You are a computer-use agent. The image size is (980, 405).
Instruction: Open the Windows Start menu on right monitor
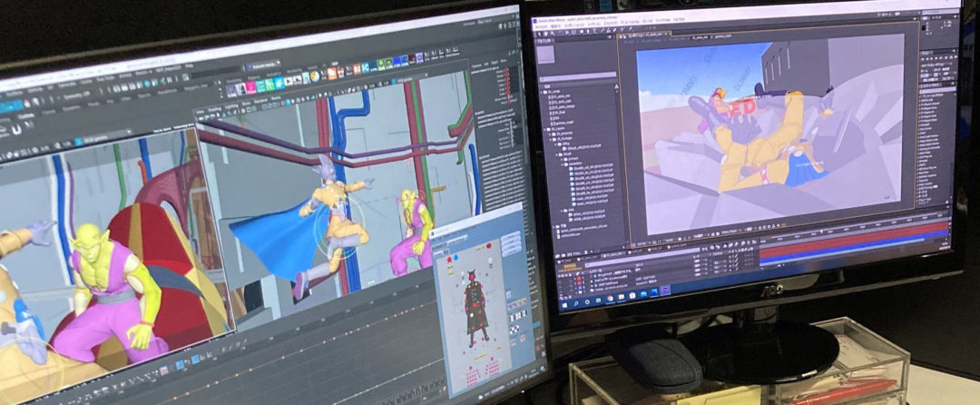click(x=564, y=306)
